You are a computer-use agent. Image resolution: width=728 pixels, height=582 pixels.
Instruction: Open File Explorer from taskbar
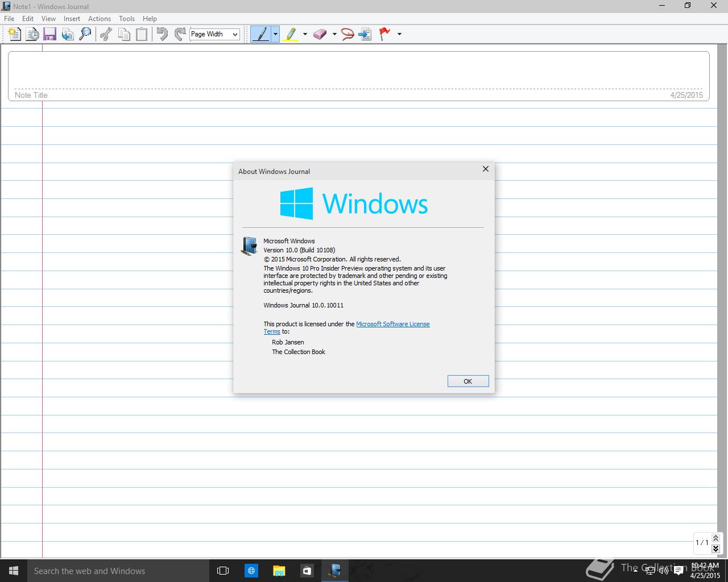pos(279,571)
